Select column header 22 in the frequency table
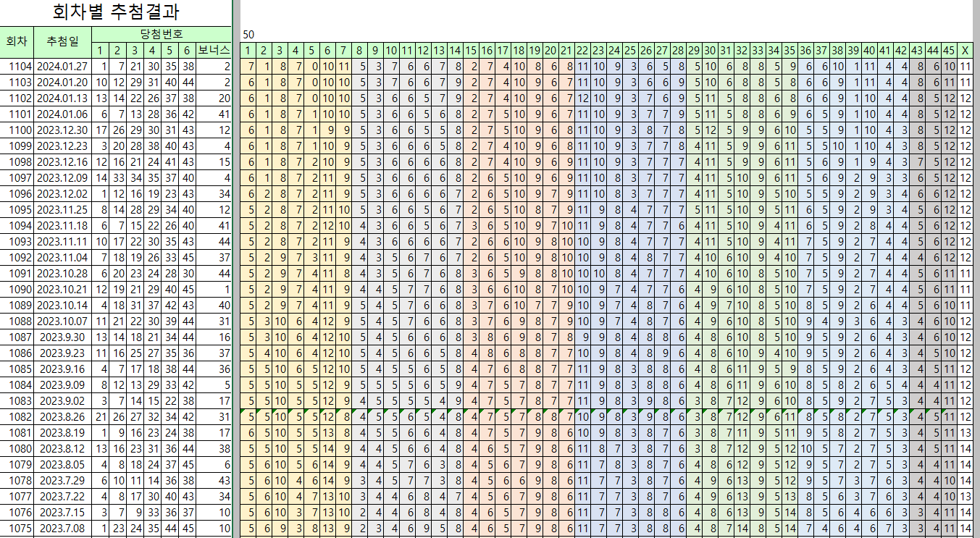Viewport: 980px width, 538px height. 582,50
